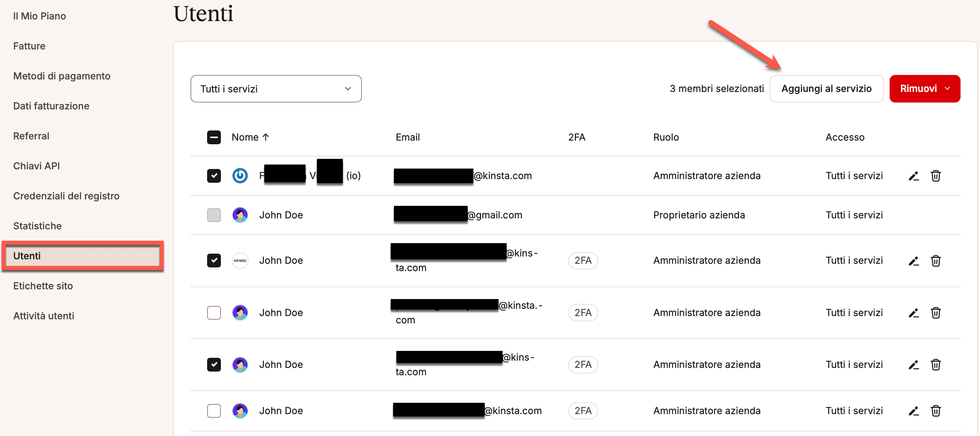
Task: Open Attività utenti sidebar link
Action: [44, 316]
